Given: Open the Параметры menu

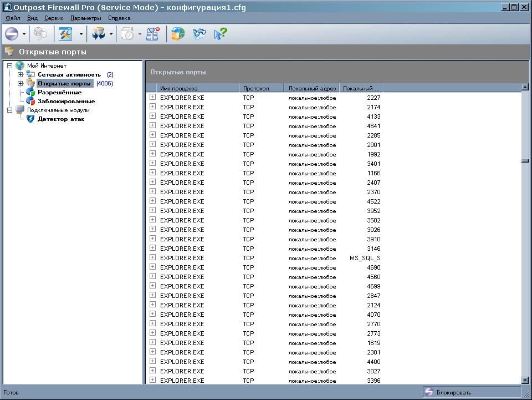Looking at the screenshot, I should pos(85,18).
